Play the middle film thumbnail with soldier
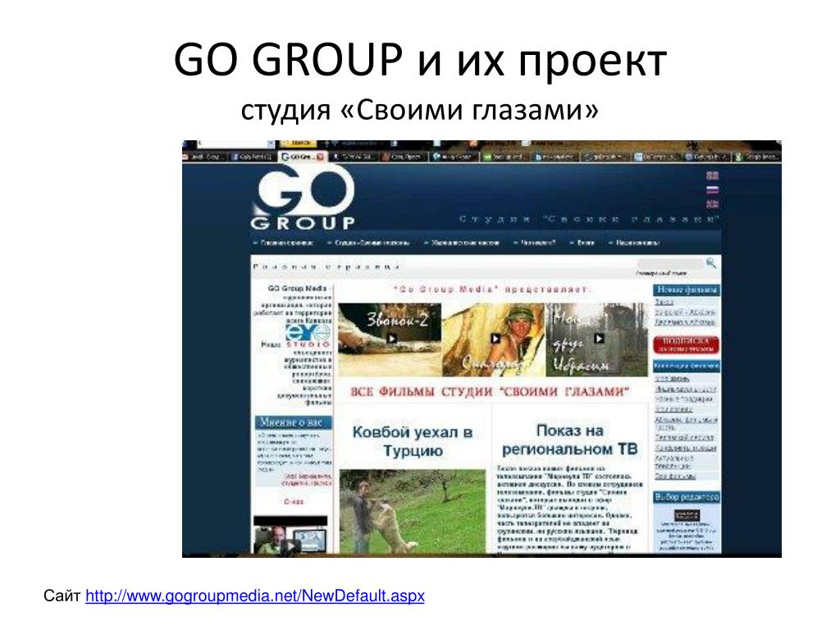 tap(493, 339)
